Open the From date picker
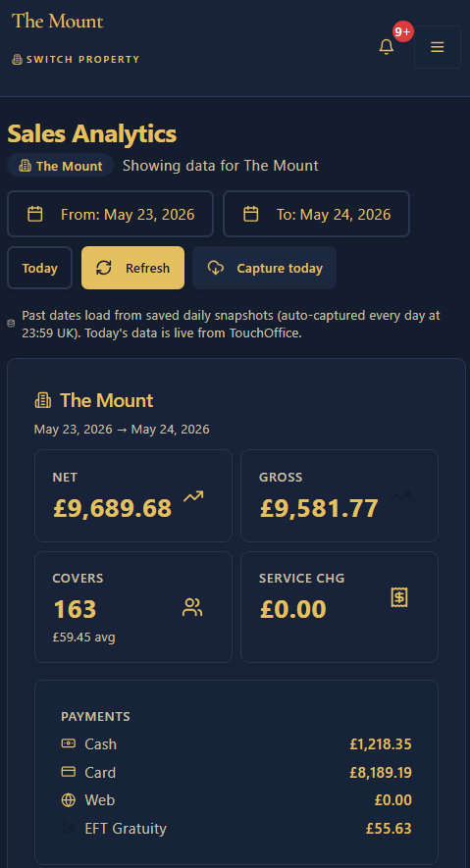The width and height of the screenshot is (470, 868). pos(110,214)
